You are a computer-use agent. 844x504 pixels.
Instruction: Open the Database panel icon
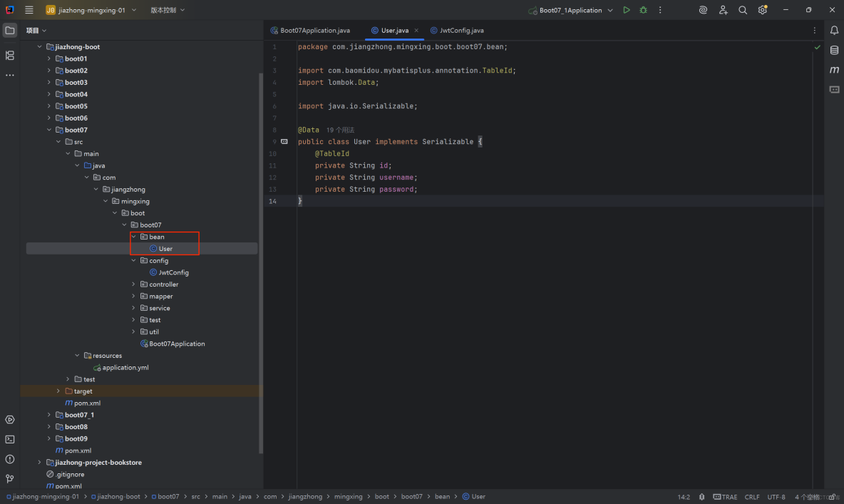tap(835, 50)
